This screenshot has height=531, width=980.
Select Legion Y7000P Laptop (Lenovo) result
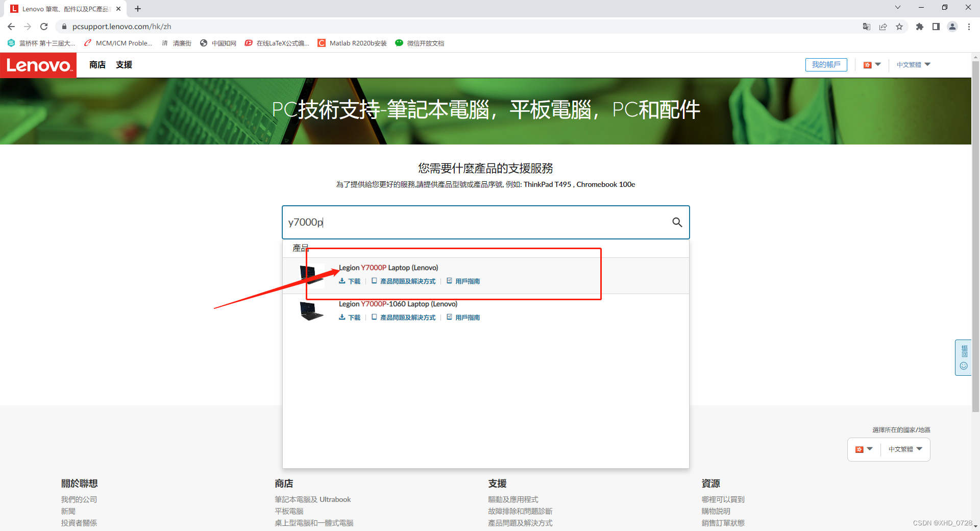pos(388,268)
